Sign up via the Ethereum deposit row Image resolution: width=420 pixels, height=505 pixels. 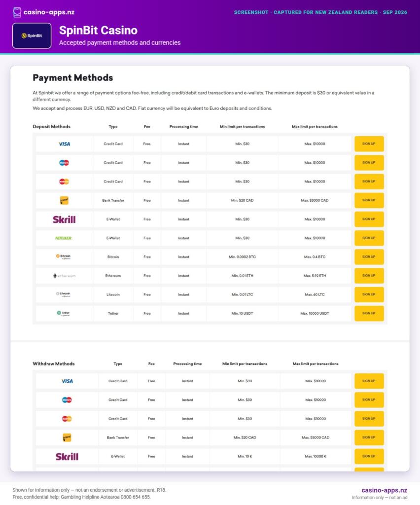coord(369,276)
